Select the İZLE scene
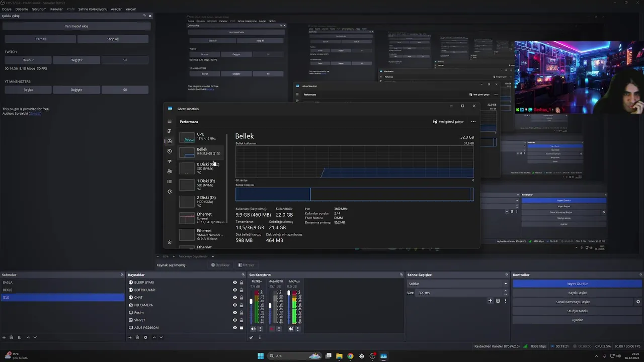644x362 pixels. pyautogui.click(x=62, y=298)
